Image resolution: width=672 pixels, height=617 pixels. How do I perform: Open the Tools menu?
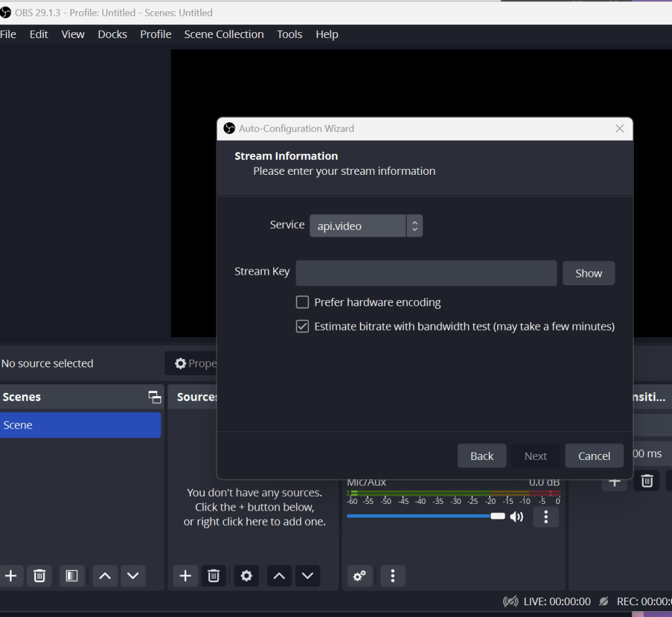pos(289,34)
